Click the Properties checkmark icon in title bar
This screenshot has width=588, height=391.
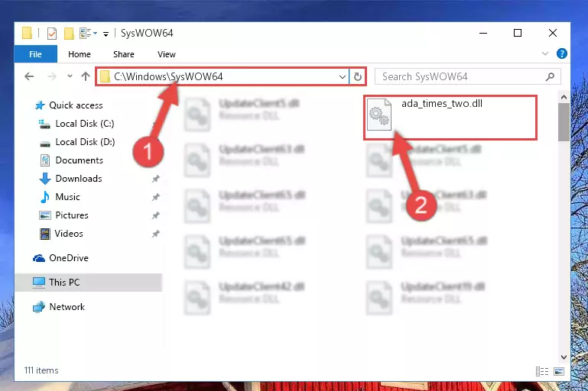point(52,34)
